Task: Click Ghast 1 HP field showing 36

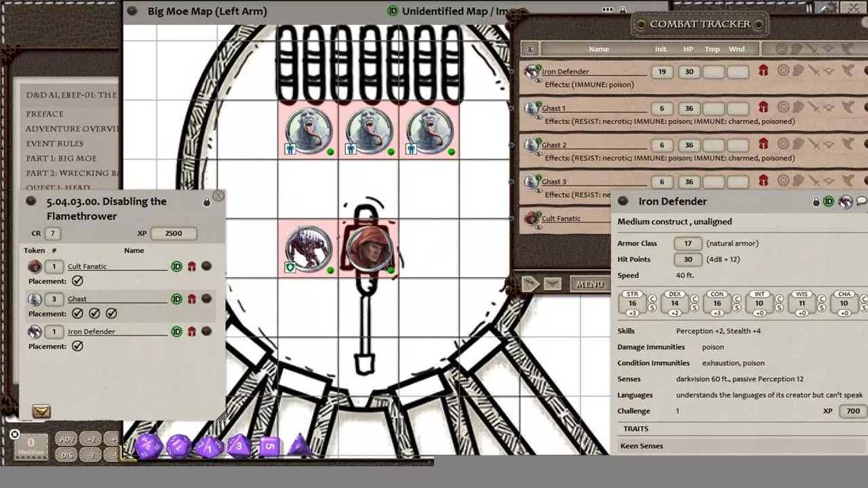Action: [x=689, y=108]
